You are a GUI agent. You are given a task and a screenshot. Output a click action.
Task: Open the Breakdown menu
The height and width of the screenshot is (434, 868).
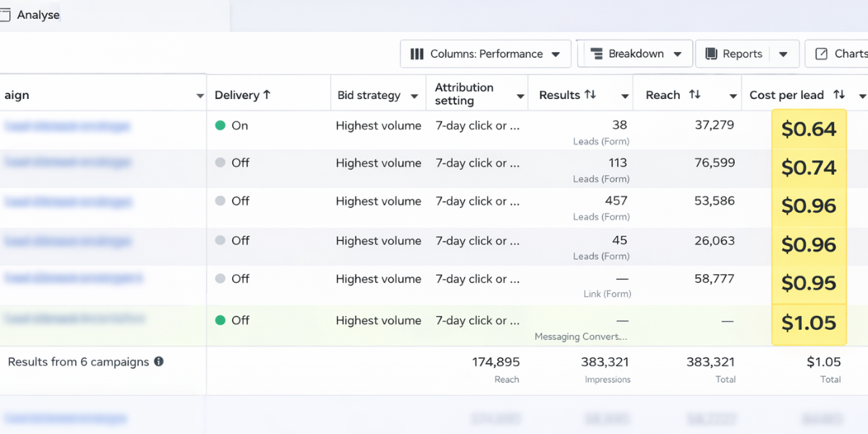634,53
